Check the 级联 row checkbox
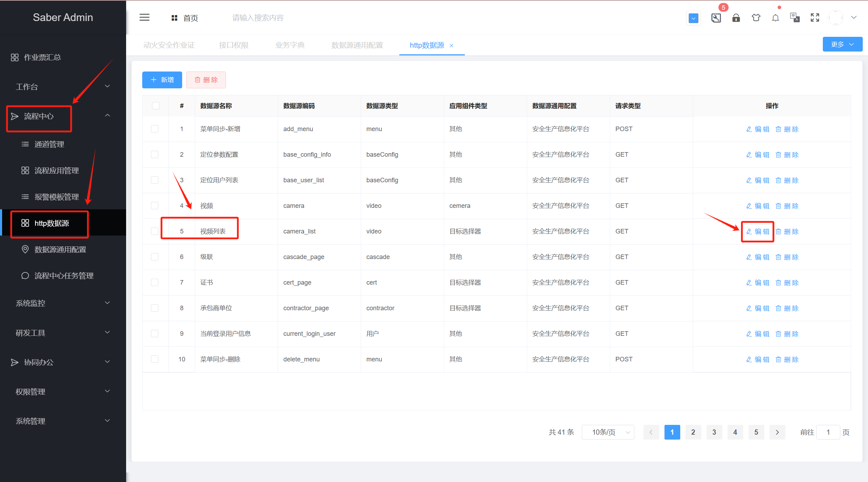 click(154, 257)
